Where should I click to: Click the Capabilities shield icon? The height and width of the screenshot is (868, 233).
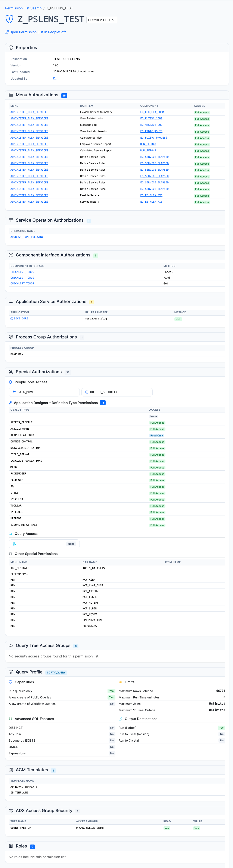[10, 682]
